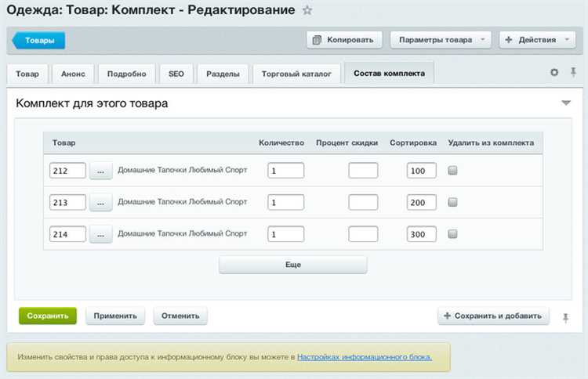Screen dimensions: 588x379
Task: Click quantity field in row 214
Action: tap(285, 234)
